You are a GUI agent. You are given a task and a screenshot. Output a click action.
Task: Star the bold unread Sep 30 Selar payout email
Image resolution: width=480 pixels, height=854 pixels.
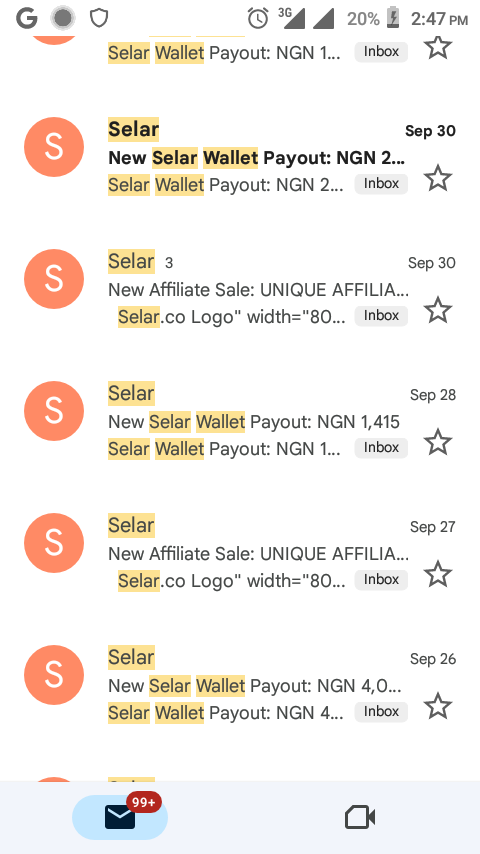click(x=438, y=178)
